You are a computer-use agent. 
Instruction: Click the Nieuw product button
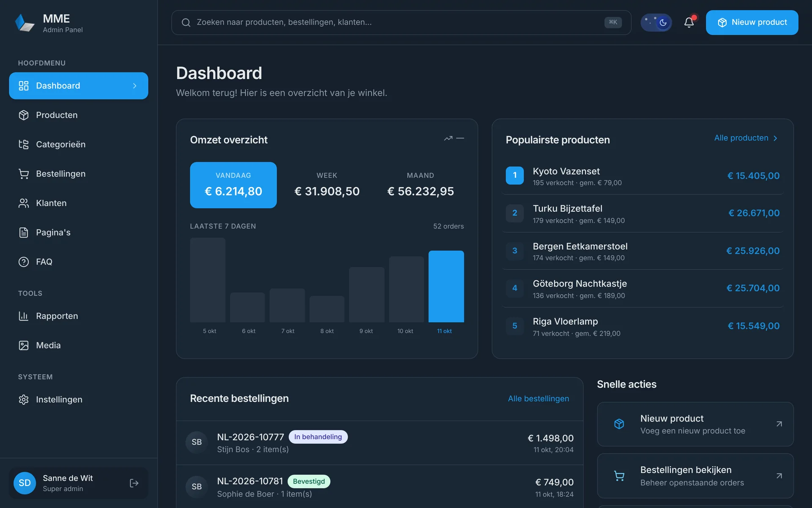pos(752,22)
